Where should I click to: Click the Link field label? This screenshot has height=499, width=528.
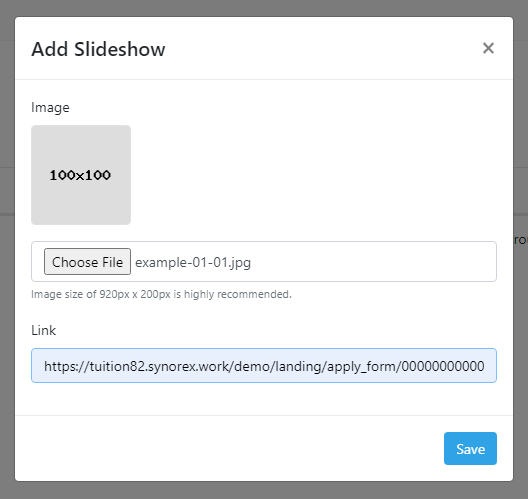[x=43, y=330]
